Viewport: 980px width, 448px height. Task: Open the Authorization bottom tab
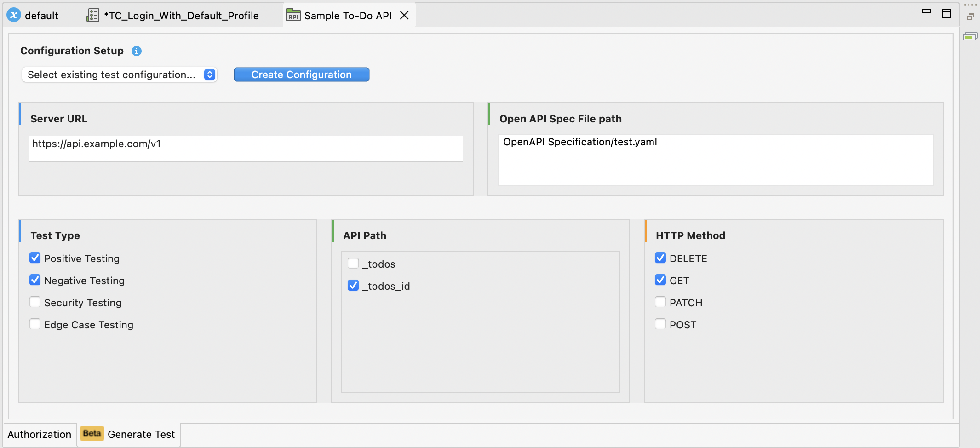pyautogui.click(x=40, y=434)
